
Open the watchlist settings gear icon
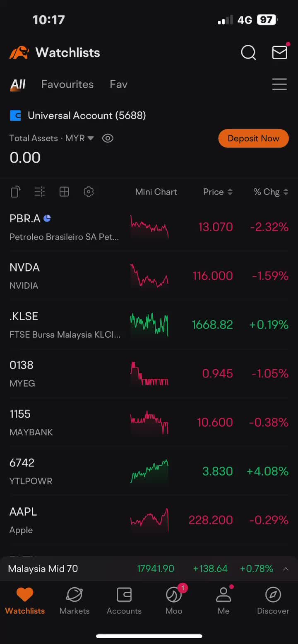point(89,192)
